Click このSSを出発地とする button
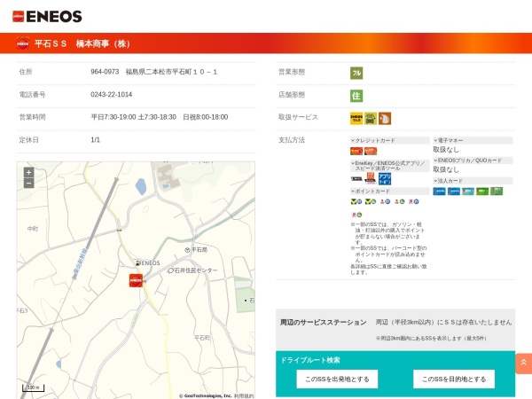This screenshot has width=532, height=399. click(x=337, y=379)
